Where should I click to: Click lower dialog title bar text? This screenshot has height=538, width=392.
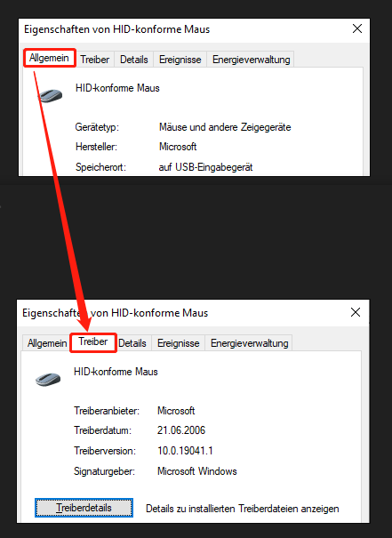[x=116, y=313]
